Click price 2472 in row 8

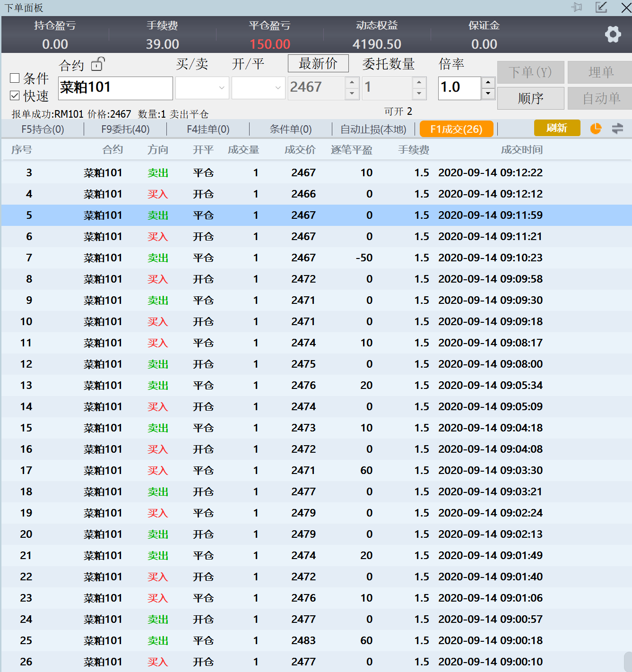pos(303,279)
